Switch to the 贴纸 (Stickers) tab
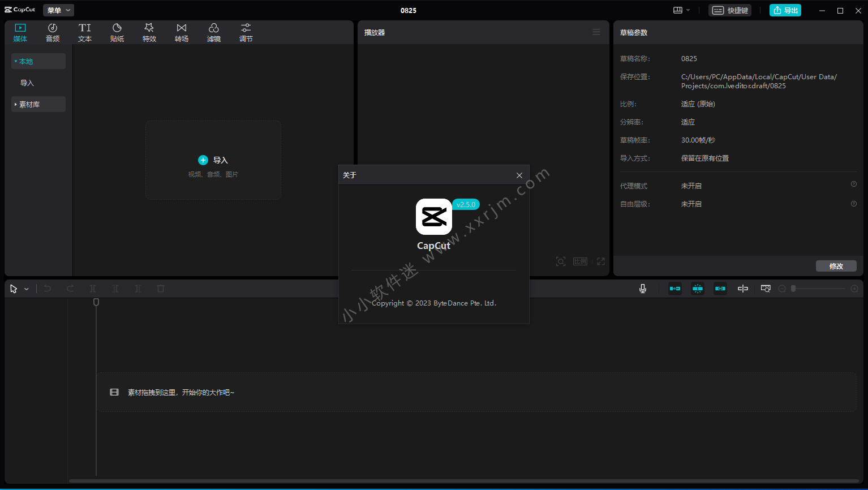The height and width of the screenshot is (490, 868). pyautogui.click(x=117, y=33)
